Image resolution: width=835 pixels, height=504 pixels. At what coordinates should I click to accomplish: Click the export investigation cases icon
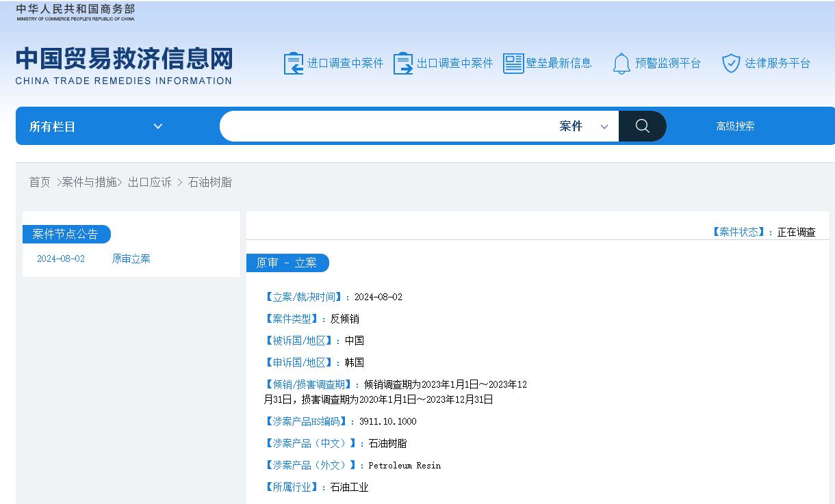coord(403,64)
